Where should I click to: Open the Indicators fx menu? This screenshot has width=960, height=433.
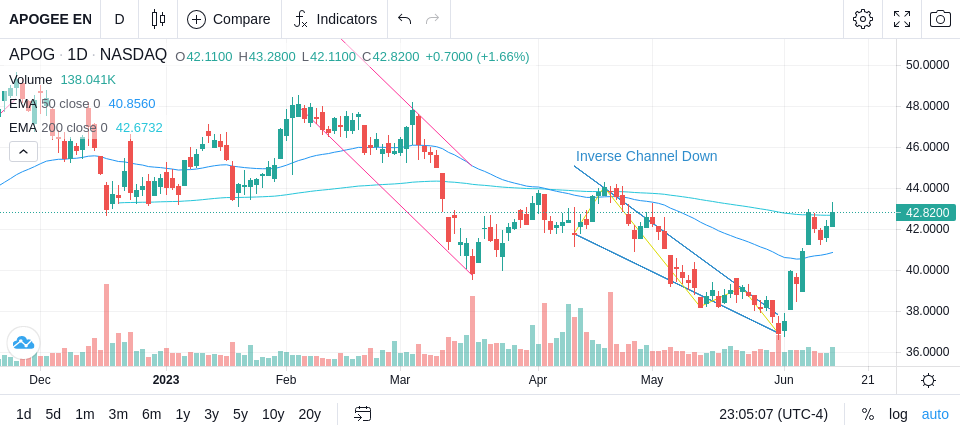pyautogui.click(x=301, y=19)
